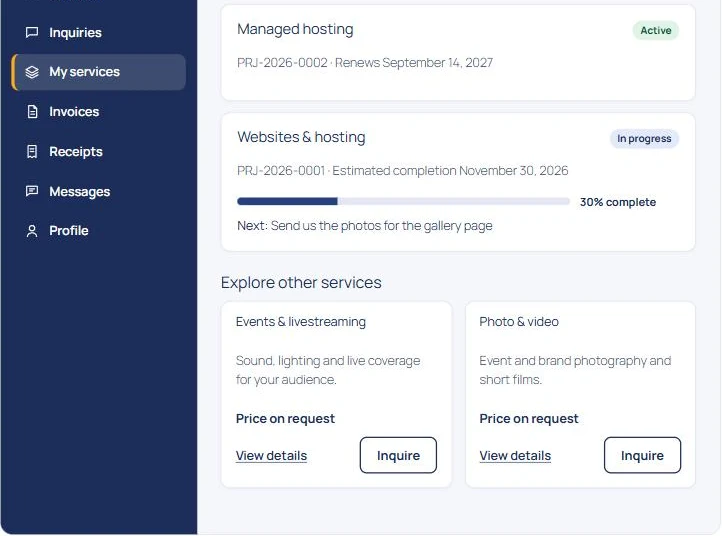Click the Active status badge

(656, 30)
